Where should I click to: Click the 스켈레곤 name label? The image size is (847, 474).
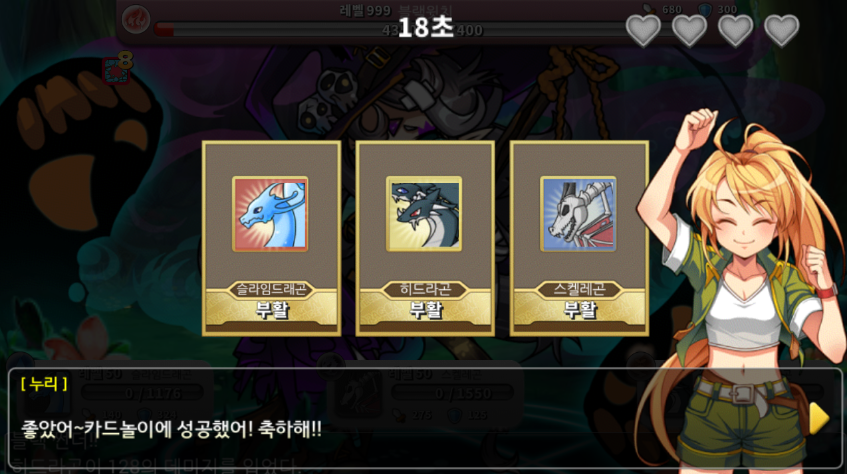point(580,290)
